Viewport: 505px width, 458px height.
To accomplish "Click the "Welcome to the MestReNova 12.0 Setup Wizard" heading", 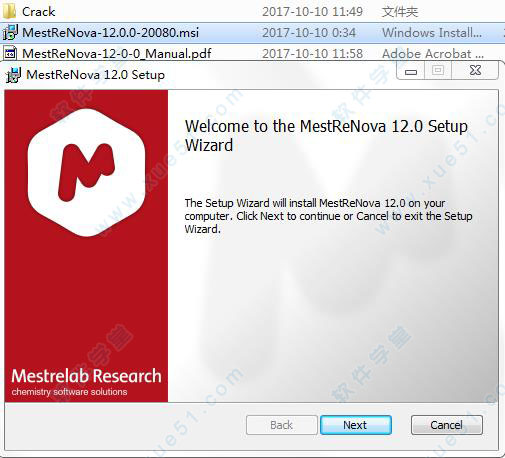I will [x=326, y=135].
